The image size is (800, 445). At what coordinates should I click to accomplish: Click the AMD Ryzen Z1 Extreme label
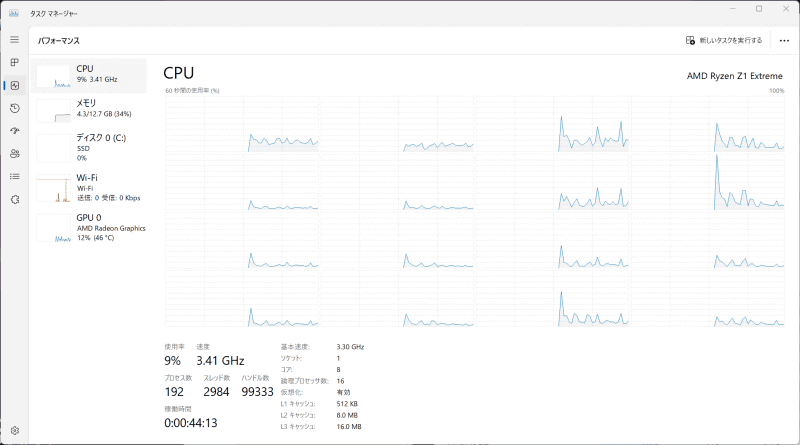pos(734,76)
